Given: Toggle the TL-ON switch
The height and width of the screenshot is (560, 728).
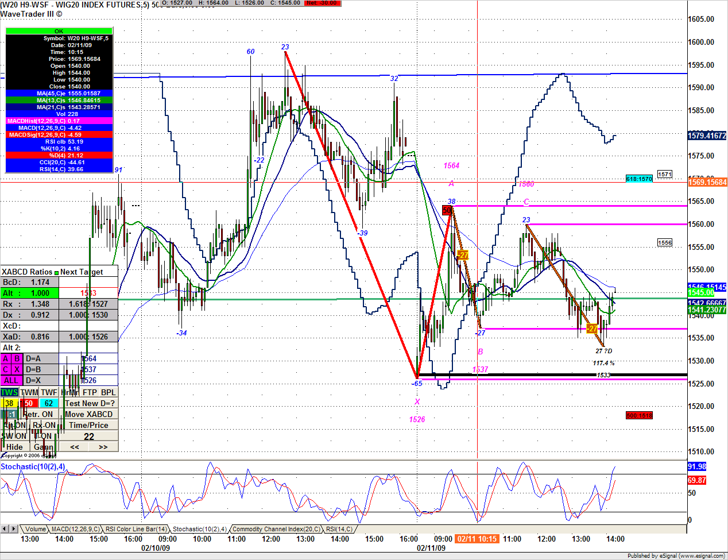Looking at the screenshot, I should click(44, 436).
